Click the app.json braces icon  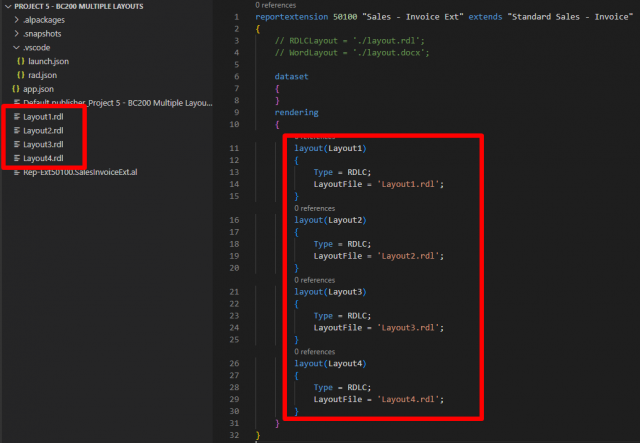[16, 89]
